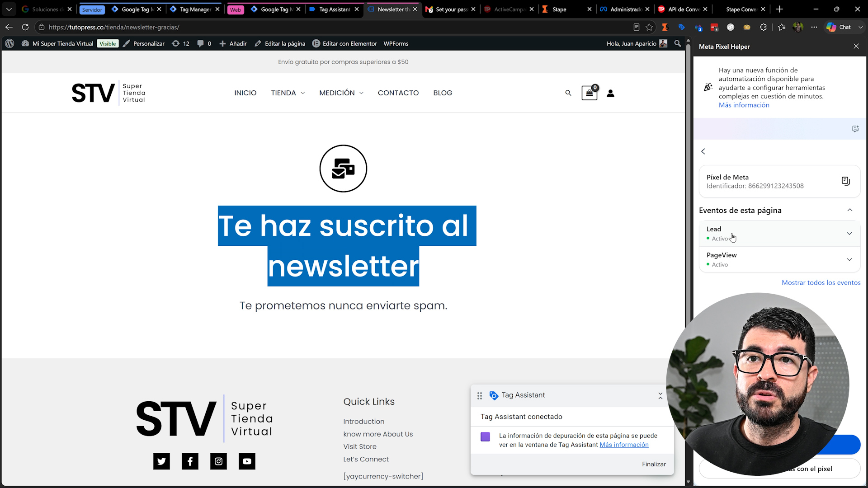Open new browser tab plus button
868x488 pixels.
pyautogui.click(x=779, y=9)
